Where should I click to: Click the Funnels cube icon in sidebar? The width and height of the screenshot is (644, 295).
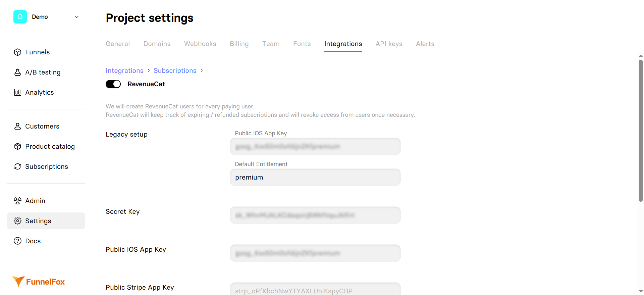coord(17,52)
